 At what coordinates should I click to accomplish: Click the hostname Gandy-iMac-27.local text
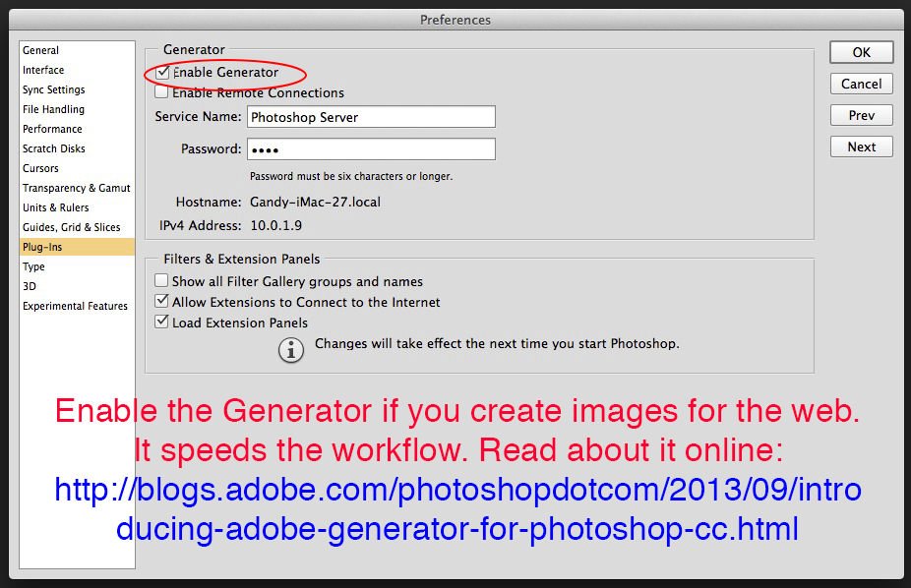click(x=316, y=202)
